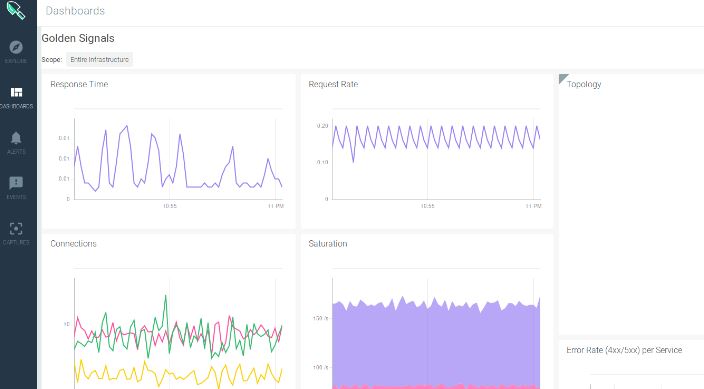This screenshot has width=704, height=389.
Task: Click the Topology panel corner marker
Action: [563, 78]
